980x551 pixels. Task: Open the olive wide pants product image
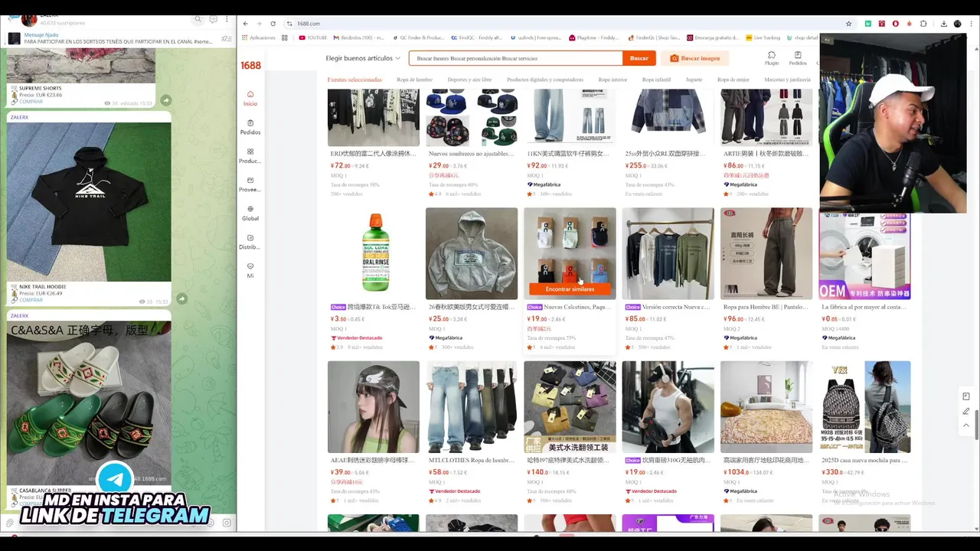click(766, 253)
